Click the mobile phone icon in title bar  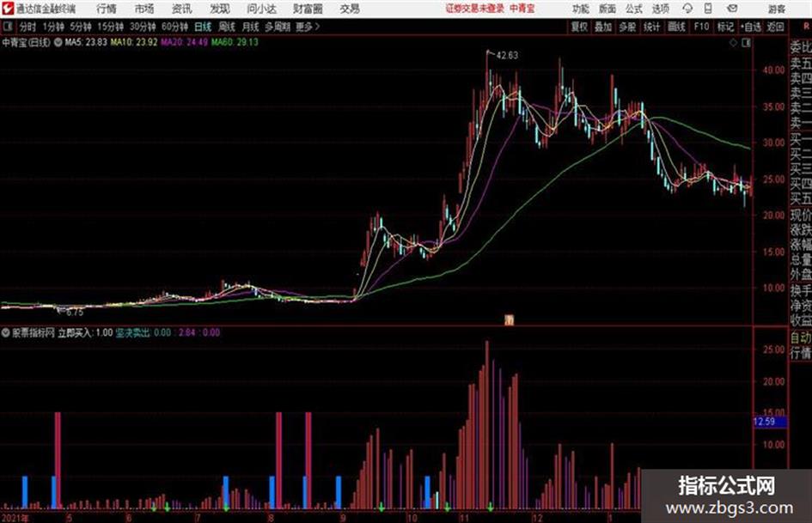coord(708,9)
